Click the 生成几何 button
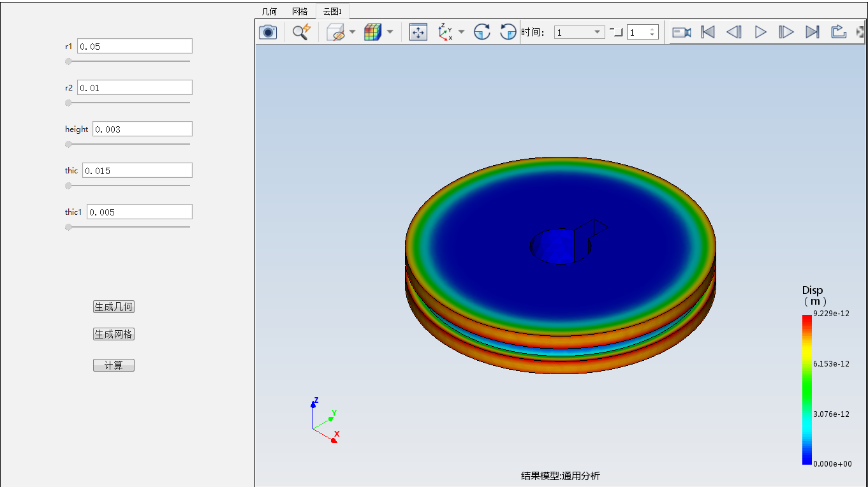Viewport: 868px width, 487px height. [x=114, y=307]
